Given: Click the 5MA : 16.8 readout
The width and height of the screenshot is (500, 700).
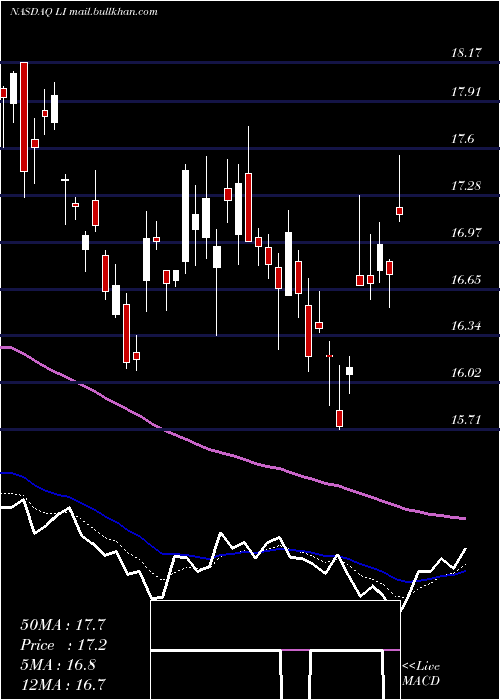Looking at the screenshot, I should pos(58,665).
